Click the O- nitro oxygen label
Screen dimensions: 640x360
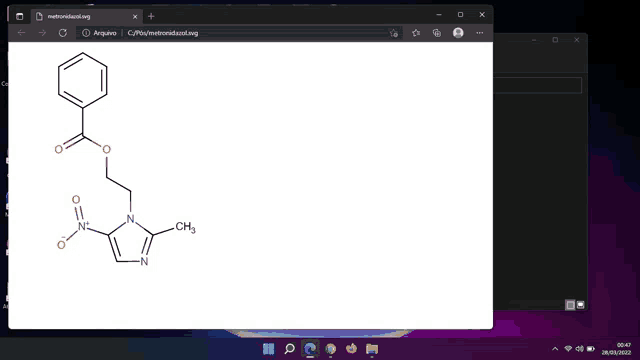click(x=61, y=243)
